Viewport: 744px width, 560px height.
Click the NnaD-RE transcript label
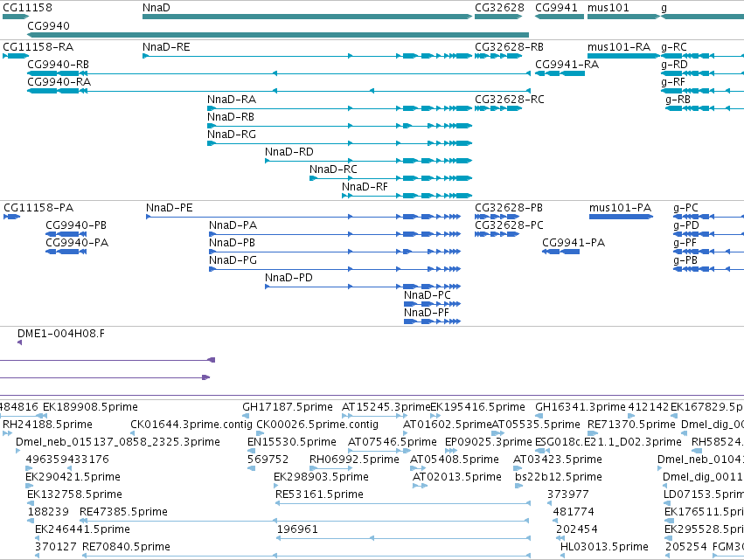(x=166, y=47)
